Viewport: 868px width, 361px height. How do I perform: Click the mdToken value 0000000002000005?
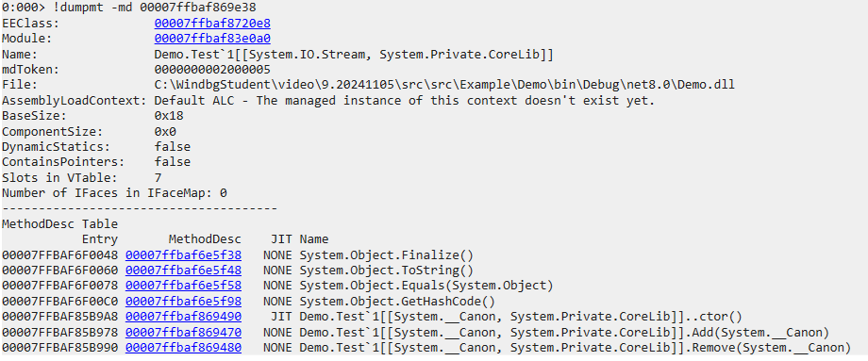pos(212,70)
